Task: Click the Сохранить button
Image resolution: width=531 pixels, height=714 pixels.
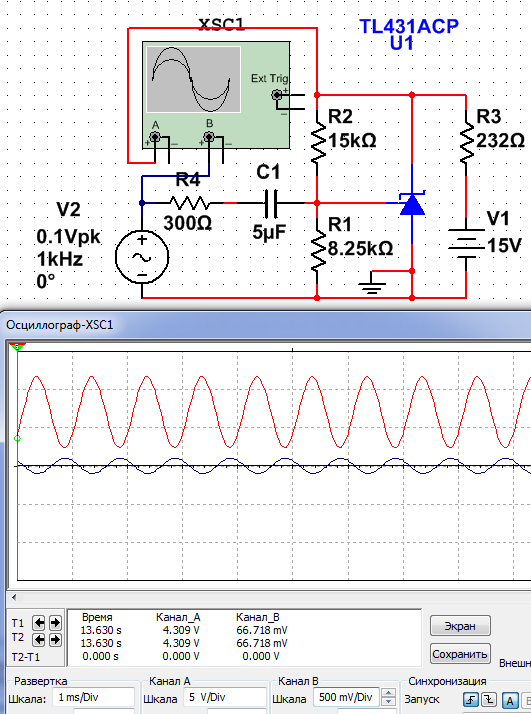Action: click(x=460, y=654)
